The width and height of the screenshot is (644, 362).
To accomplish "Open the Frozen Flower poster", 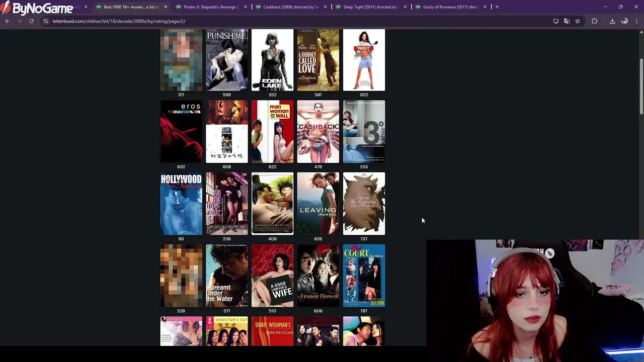I will 318,276.
